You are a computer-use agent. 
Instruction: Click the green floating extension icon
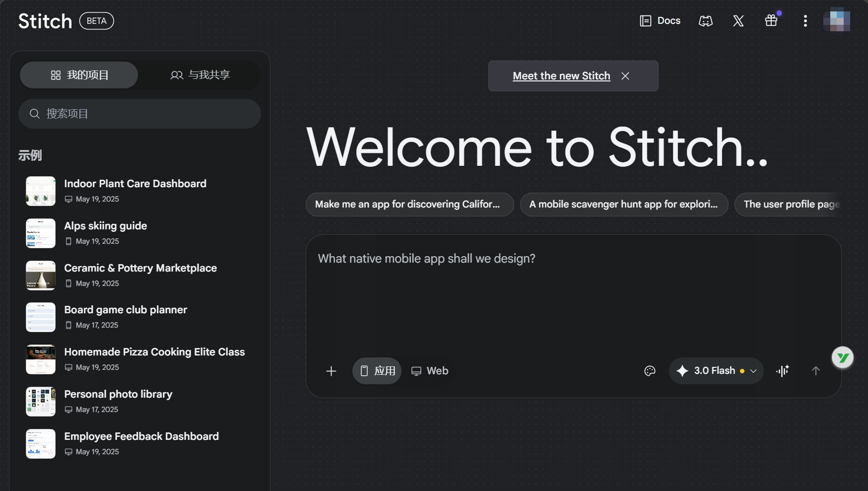[842, 357]
